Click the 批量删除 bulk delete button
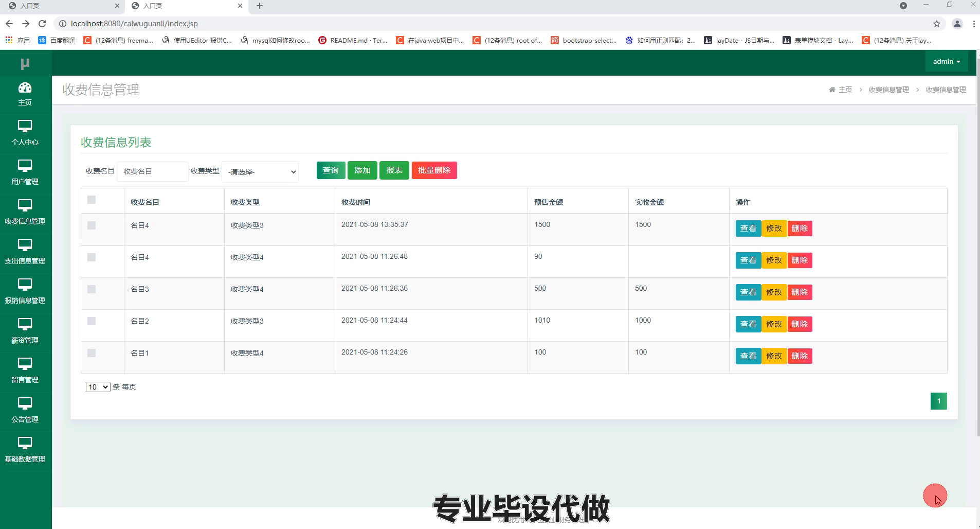The width and height of the screenshot is (980, 529). pos(434,170)
